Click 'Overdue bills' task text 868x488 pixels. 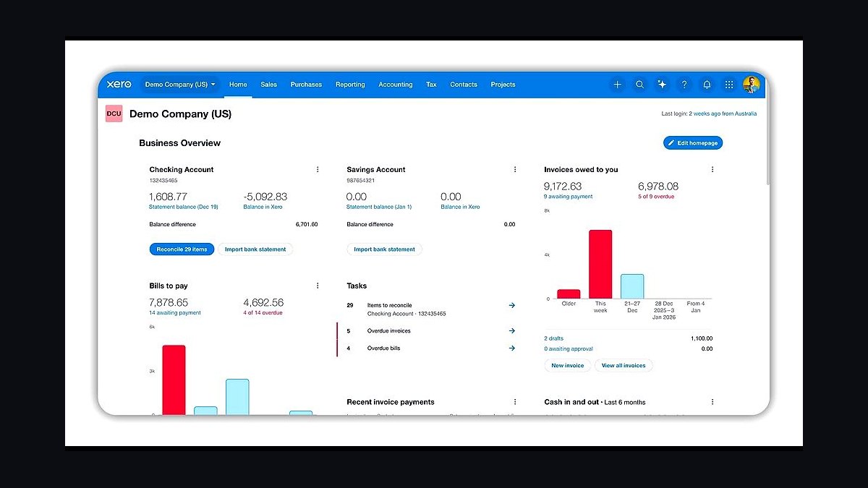(383, 348)
